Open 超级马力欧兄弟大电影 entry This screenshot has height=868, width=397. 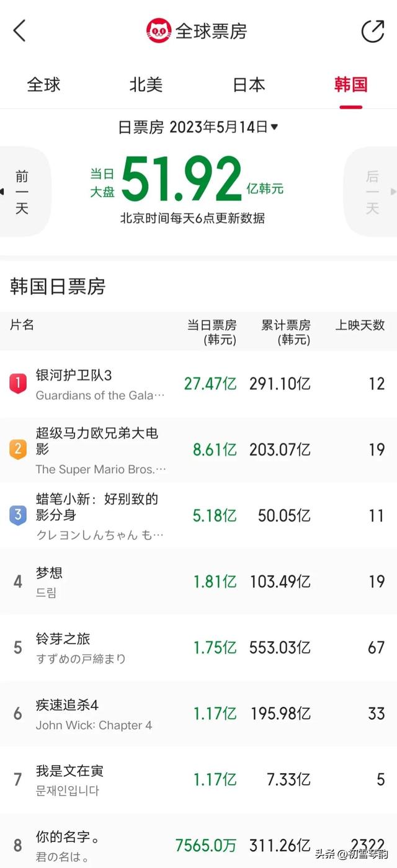tap(198, 449)
